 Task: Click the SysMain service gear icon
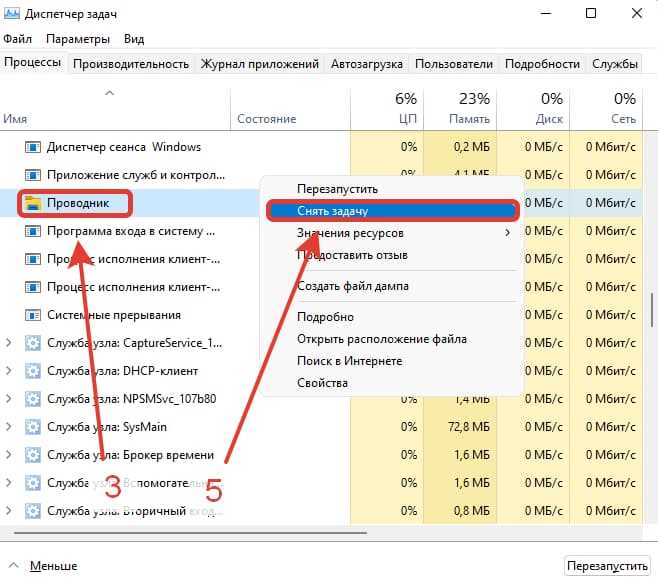(x=33, y=427)
